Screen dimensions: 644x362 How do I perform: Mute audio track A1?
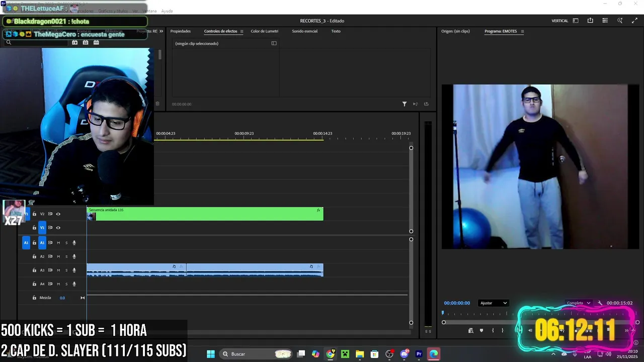coord(58,243)
